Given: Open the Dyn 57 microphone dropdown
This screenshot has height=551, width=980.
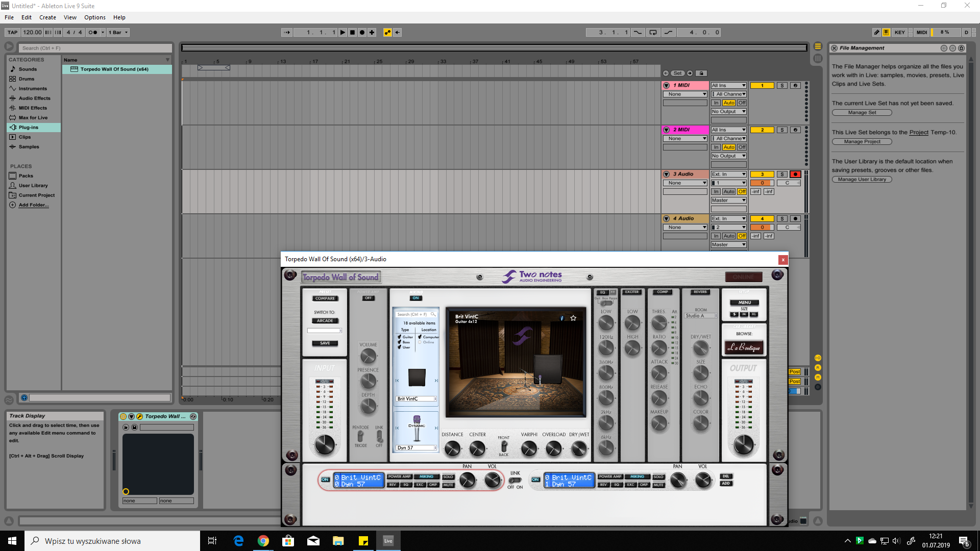Looking at the screenshot, I should click(x=416, y=448).
